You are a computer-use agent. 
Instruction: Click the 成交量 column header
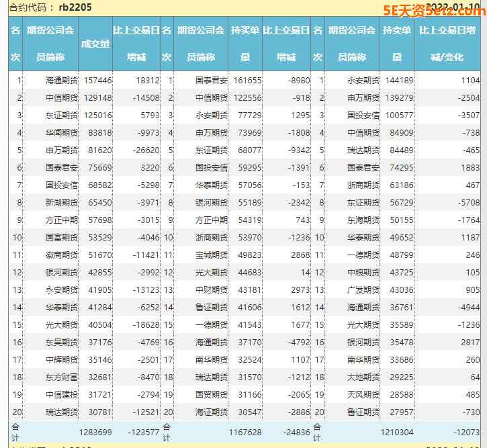(95, 44)
